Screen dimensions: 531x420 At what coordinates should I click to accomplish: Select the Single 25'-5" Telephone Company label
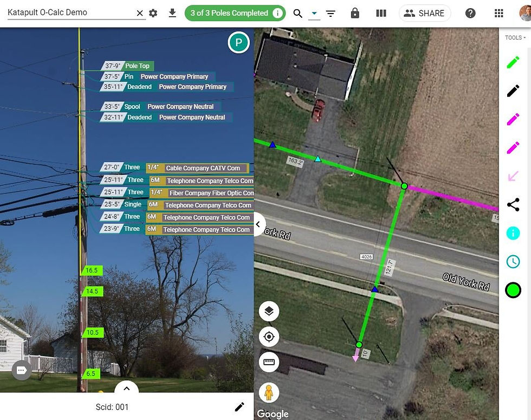click(177, 205)
